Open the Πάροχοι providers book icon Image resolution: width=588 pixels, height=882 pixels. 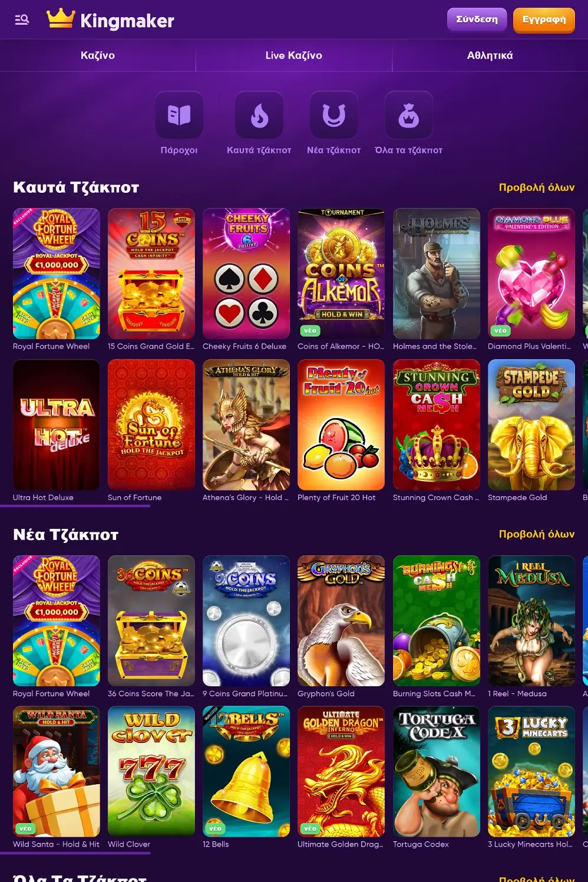179,115
